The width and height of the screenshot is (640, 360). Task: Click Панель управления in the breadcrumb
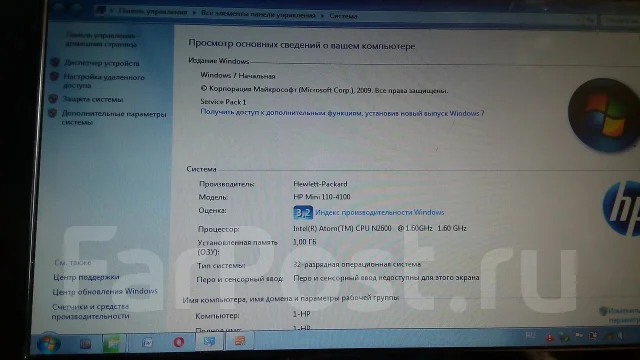tap(153, 12)
